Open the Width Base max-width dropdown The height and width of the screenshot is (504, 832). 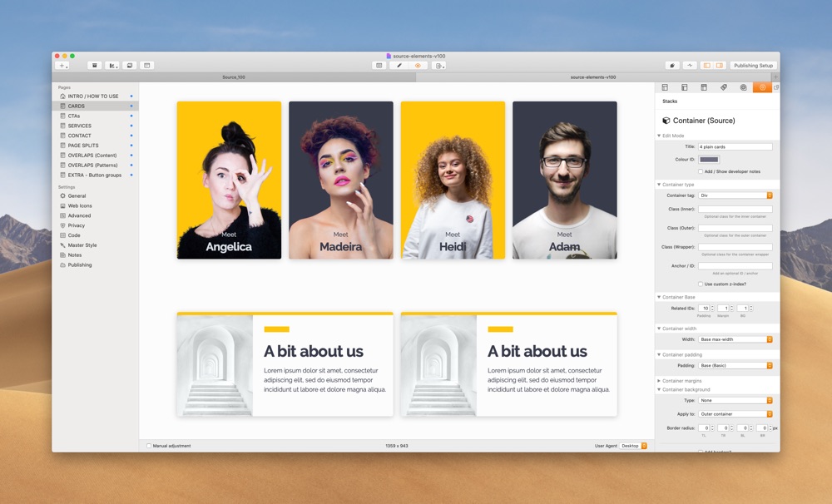tap(735, 339)
